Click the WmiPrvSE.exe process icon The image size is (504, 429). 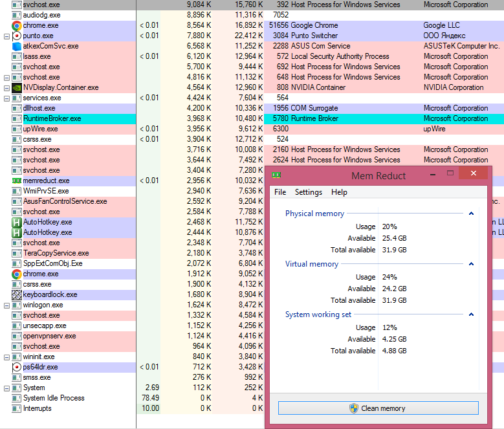(x=17, y=192)
